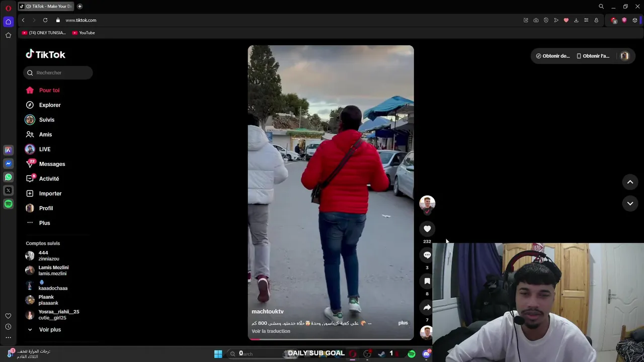
Task: Open WhatsApp in Opera sidebar
Action: 8,177
